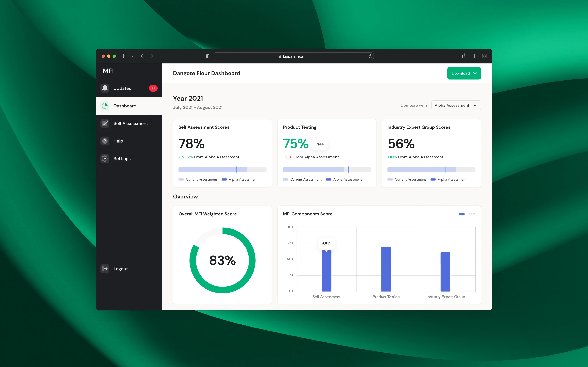588x367 pixels.
Task: Reload the kippa.africa page
Action: 370,56
